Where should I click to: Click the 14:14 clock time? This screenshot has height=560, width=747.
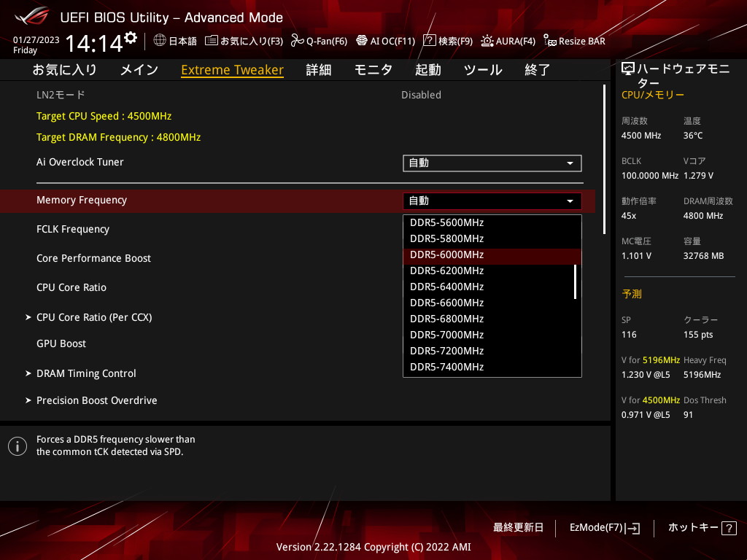tap(94, 44)
